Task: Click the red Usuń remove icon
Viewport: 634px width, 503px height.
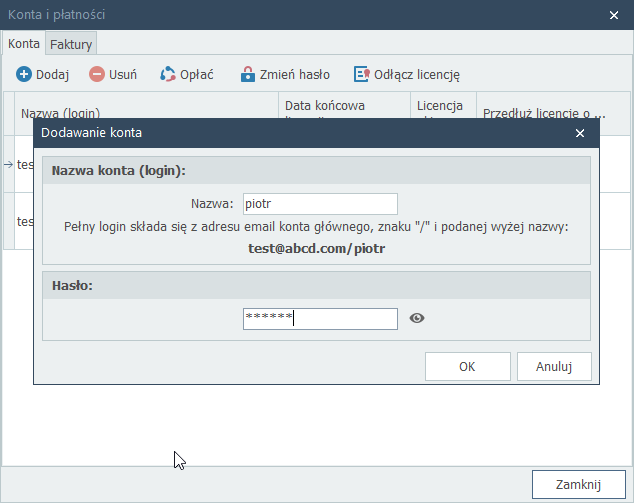Action: 97,74
